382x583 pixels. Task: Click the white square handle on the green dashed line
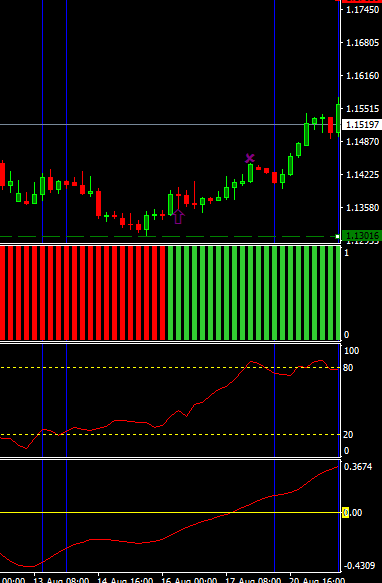(x=337, y=236)
